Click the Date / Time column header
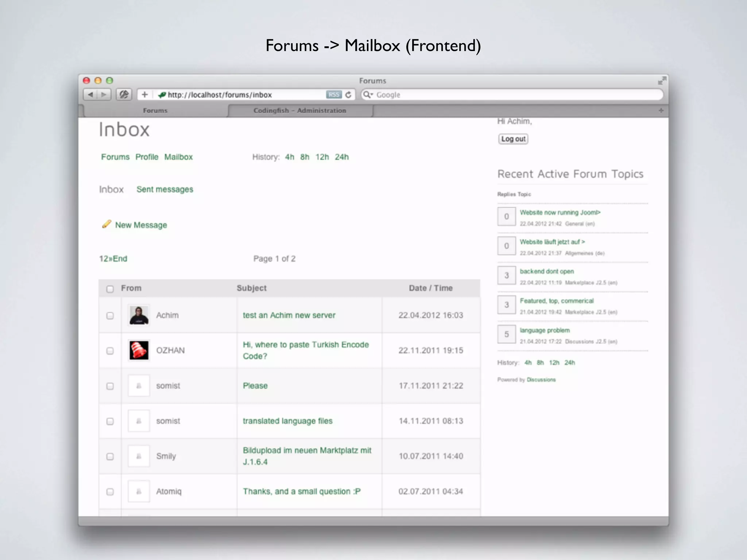Viewport: 747px width, 560px height. (x=431, y=288)
